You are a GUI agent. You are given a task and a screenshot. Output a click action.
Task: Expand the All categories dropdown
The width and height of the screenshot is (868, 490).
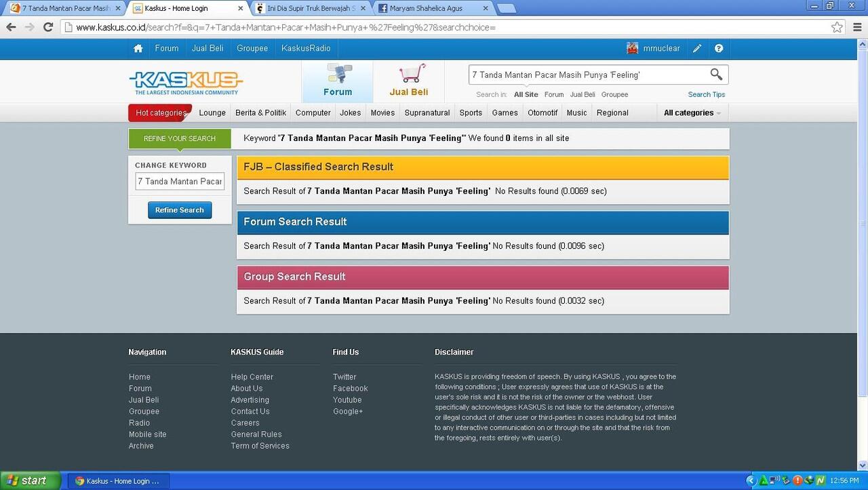coord(692,113)
